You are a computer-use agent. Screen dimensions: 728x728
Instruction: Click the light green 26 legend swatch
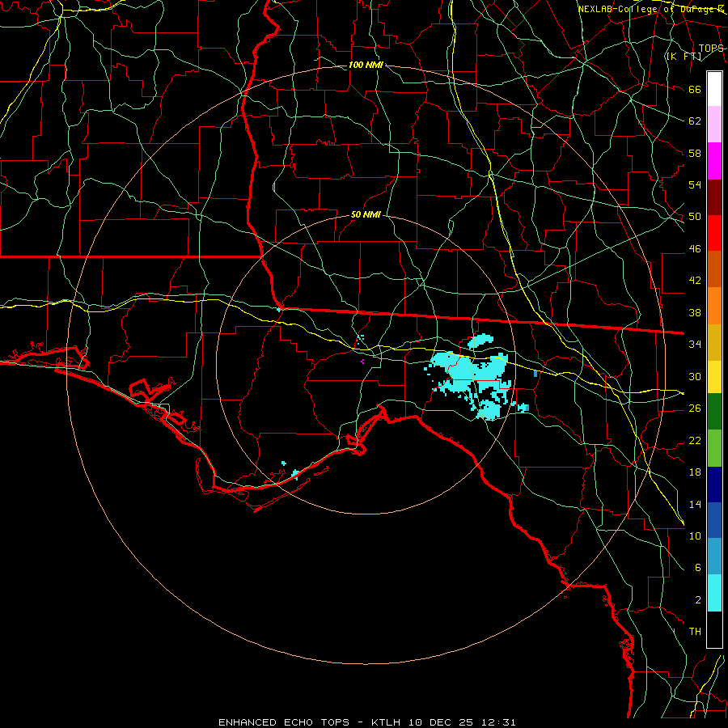tap(714, 448)
